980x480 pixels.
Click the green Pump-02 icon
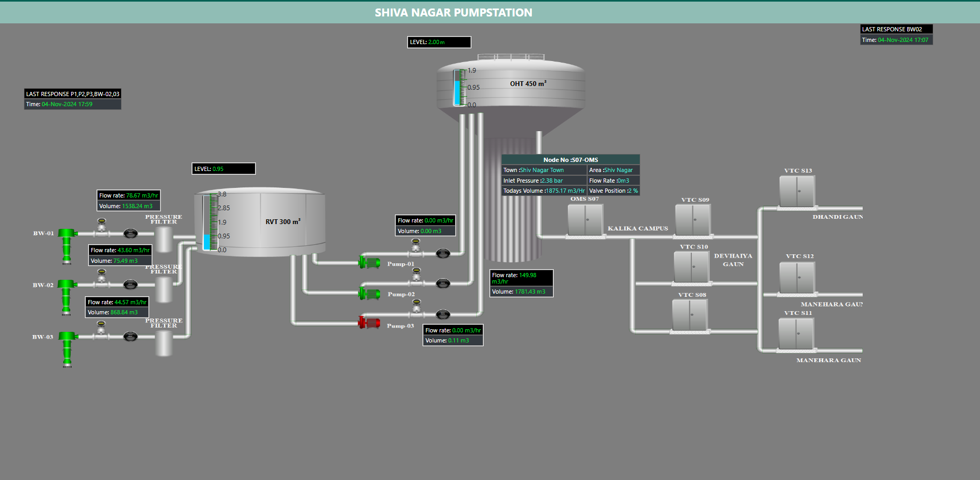(x=370, y=294)
